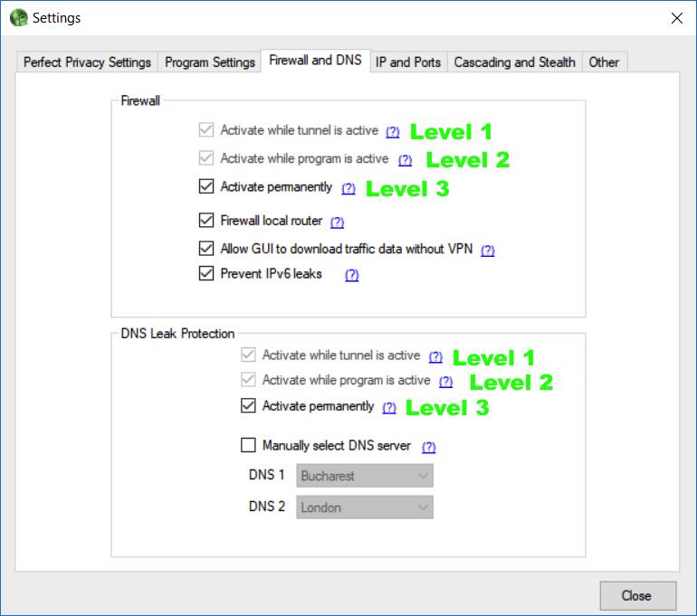Open help for Firewall tunnel active option

393,132
